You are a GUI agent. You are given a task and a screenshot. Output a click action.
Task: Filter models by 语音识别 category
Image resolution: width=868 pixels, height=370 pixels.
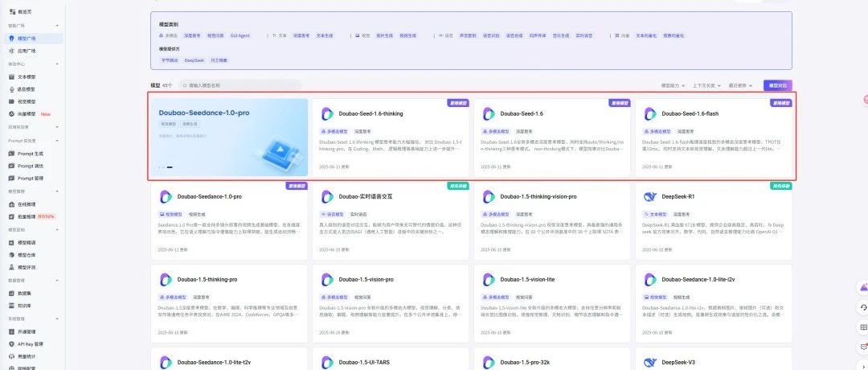click(x=490, y=35)
